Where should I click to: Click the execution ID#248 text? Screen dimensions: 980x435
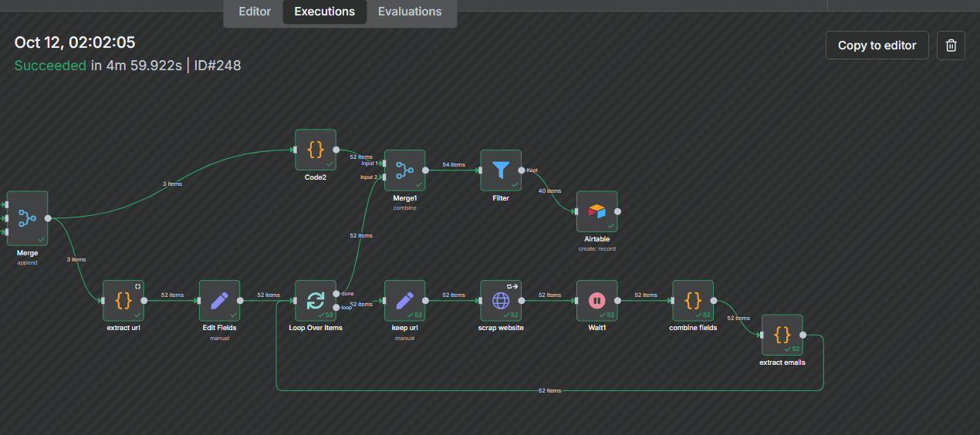click(x=218, y=66)
